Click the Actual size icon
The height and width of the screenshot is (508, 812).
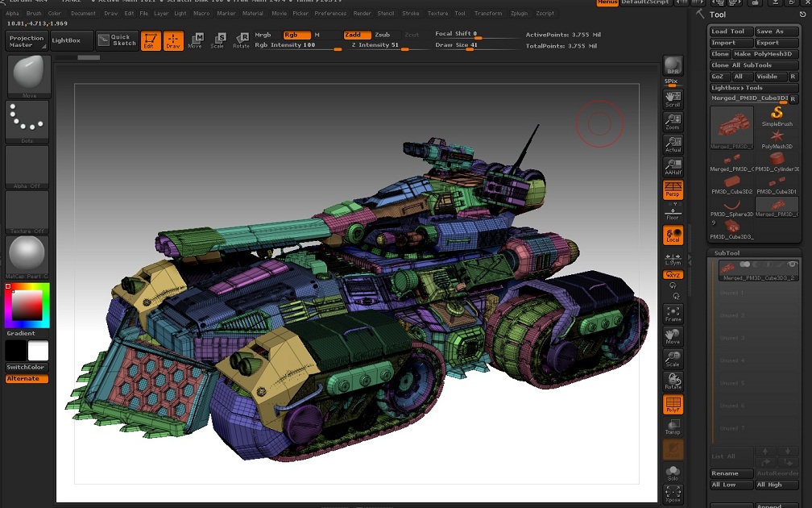673,144
